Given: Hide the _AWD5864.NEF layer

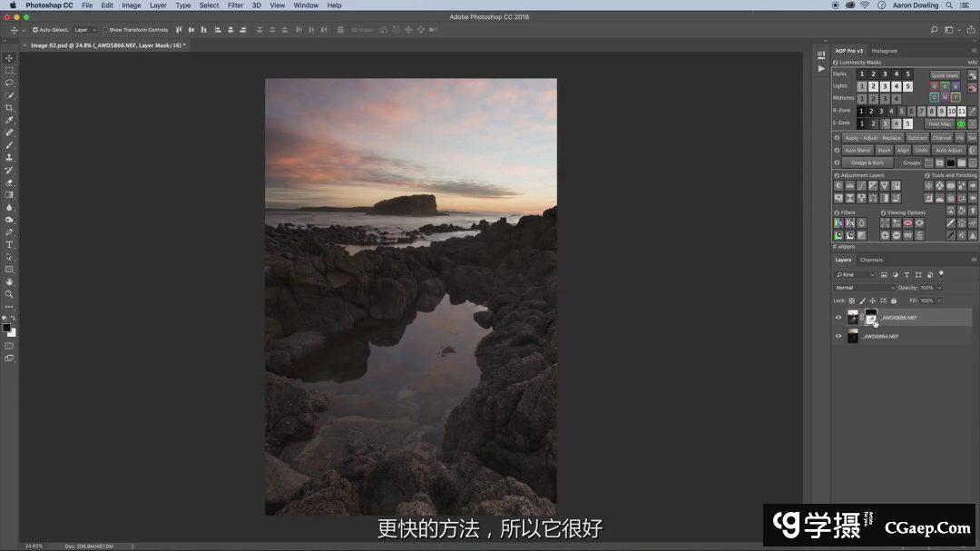Looking at the screenshot, I should point(838,336).
